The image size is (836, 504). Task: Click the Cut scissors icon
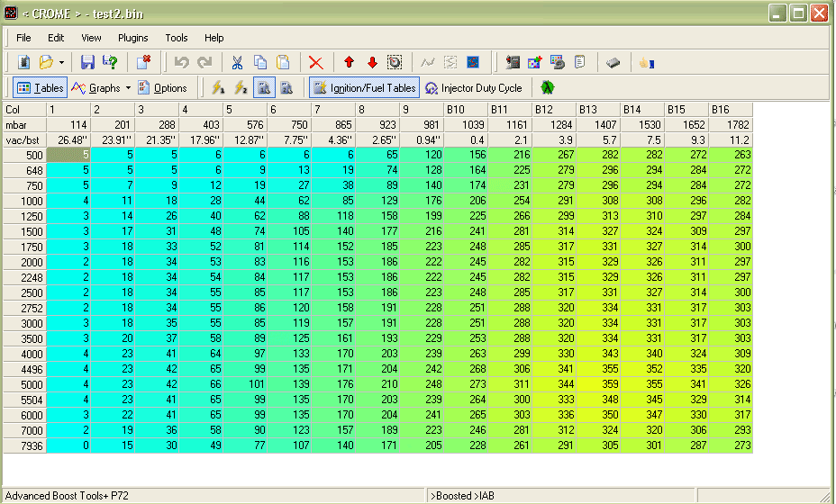point(237,62)
